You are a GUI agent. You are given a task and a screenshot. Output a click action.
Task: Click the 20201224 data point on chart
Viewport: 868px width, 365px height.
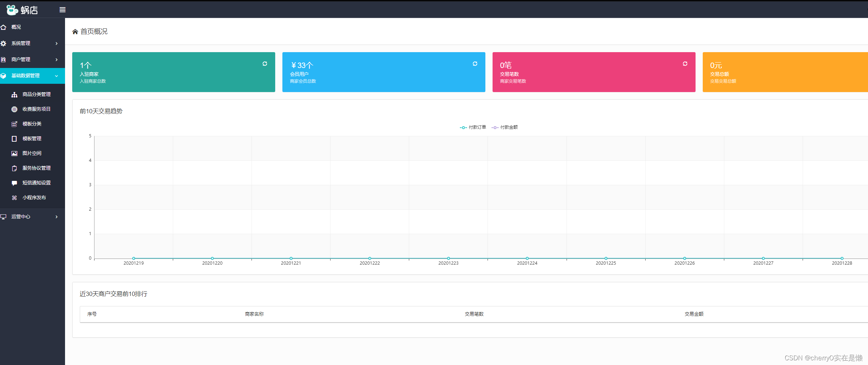click(527, 258)
